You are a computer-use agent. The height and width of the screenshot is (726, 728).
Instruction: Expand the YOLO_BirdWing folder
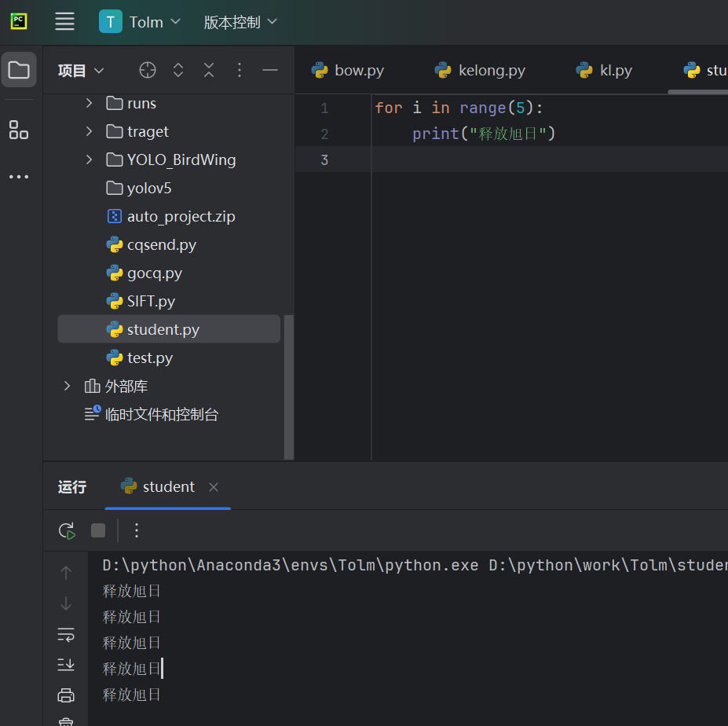pos(89,159)
